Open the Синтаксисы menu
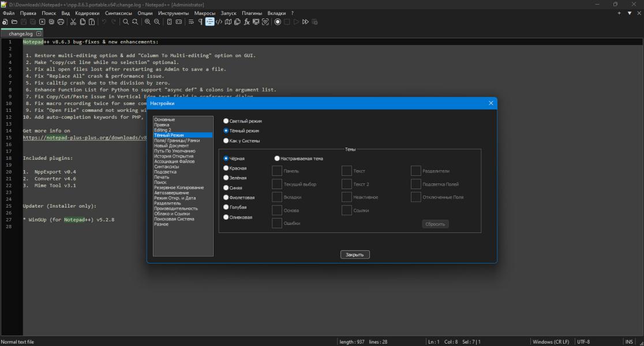The image size is (644, 346). [118, 13]
